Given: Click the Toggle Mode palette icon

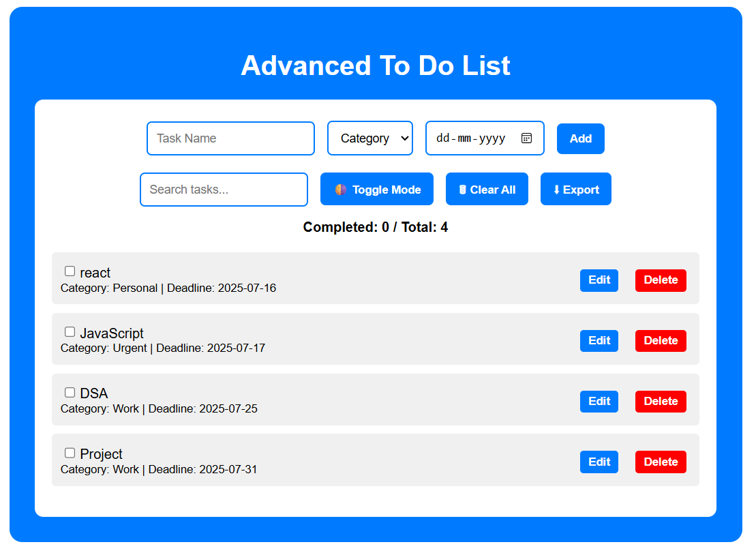Looking at the screenshot, I should [341, 190].
